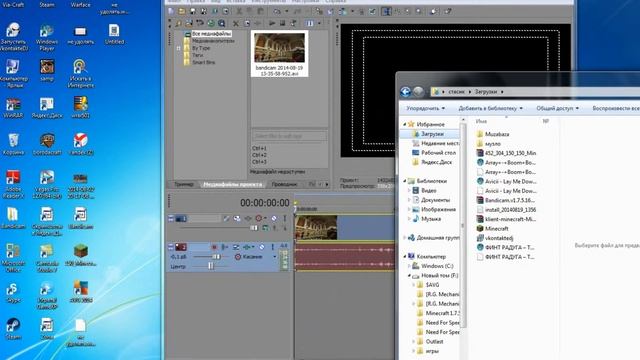Viewport: 640px width, 360px height.
Task: Switch to Медиафайлы проекта tab
Action: pos(233,184)
